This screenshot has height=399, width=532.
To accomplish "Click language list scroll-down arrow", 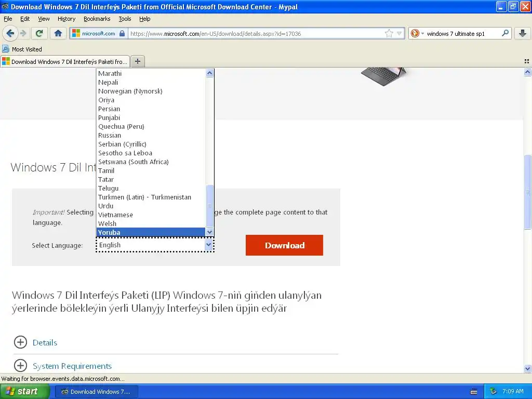I will coord(209,232).
